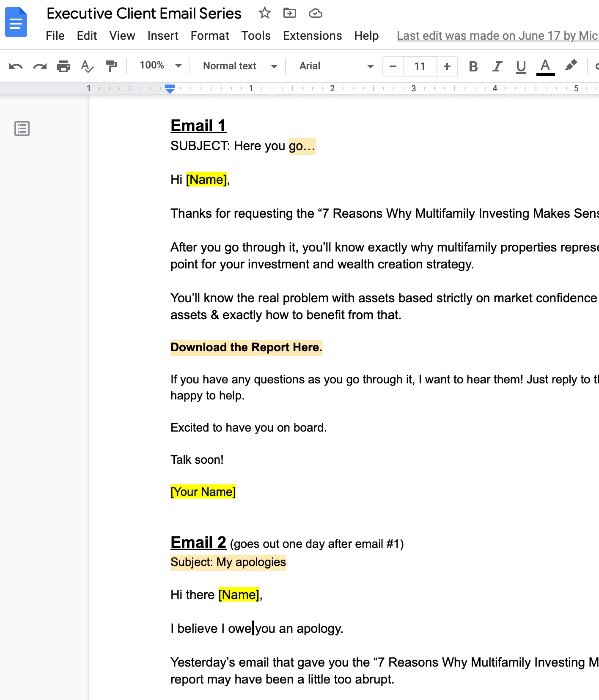The height and width of the screenshot is (700, 599).
Task: Open the Insert menu
Action: pyautogui.click(x=163, y=36)
